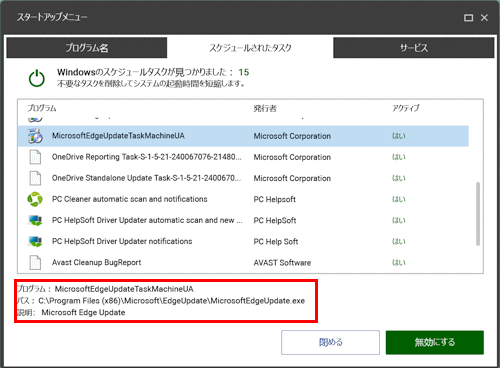Open the サービス tab
Screen dimensions: 500x368
tap(414, 48)
